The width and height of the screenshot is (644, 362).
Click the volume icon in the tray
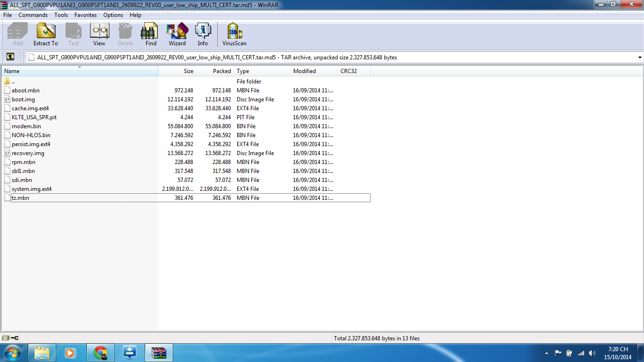pyautogui.click(x=592, y=353)
